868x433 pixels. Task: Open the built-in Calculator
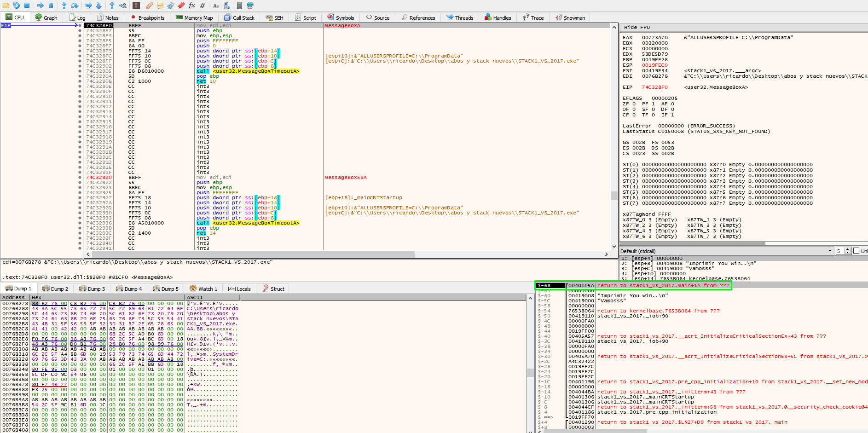click(x=240, y=5)
